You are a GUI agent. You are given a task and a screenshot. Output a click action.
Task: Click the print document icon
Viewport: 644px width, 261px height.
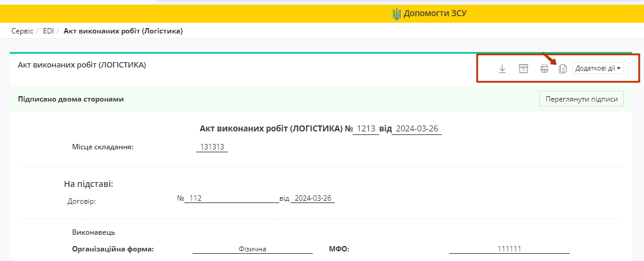click(x=544, y=69)
